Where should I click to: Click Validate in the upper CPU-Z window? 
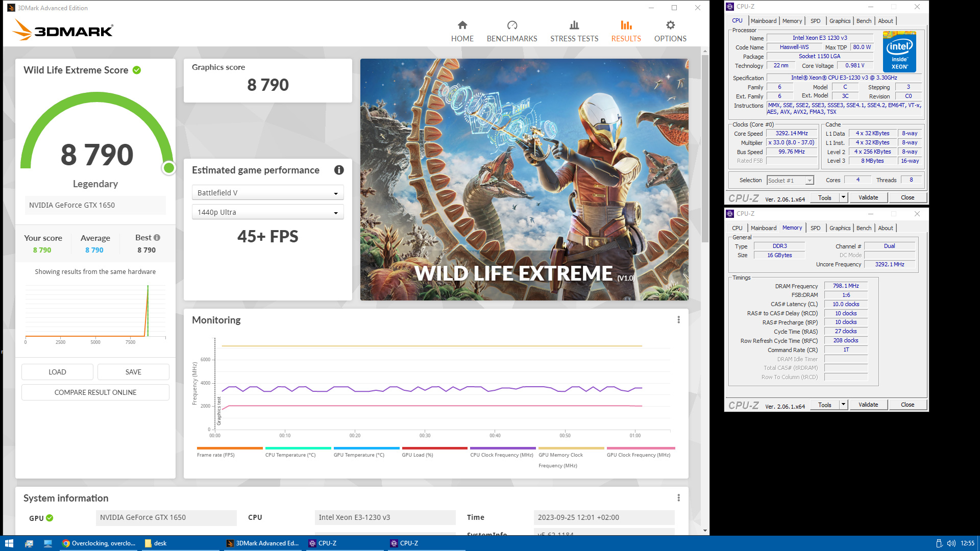[868, 197]
